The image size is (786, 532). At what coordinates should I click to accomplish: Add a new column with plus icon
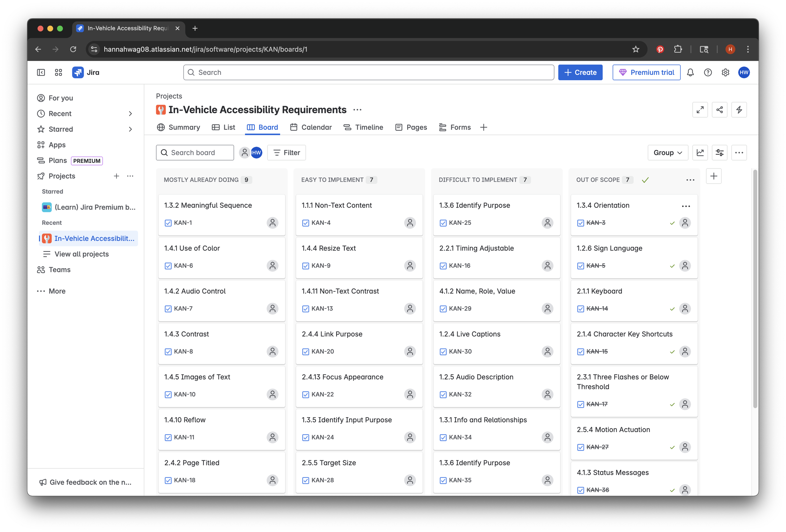pyautogui.click(x=713, y=176)
